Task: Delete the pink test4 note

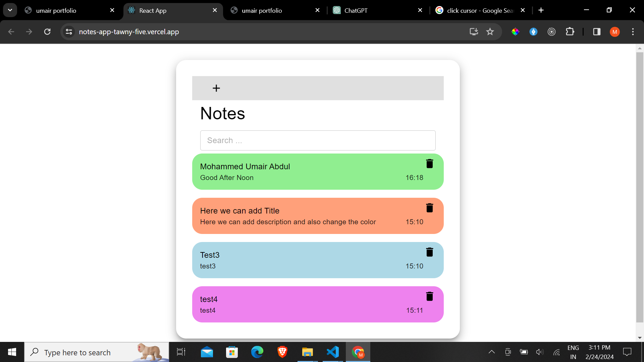Action: (429, 296)
